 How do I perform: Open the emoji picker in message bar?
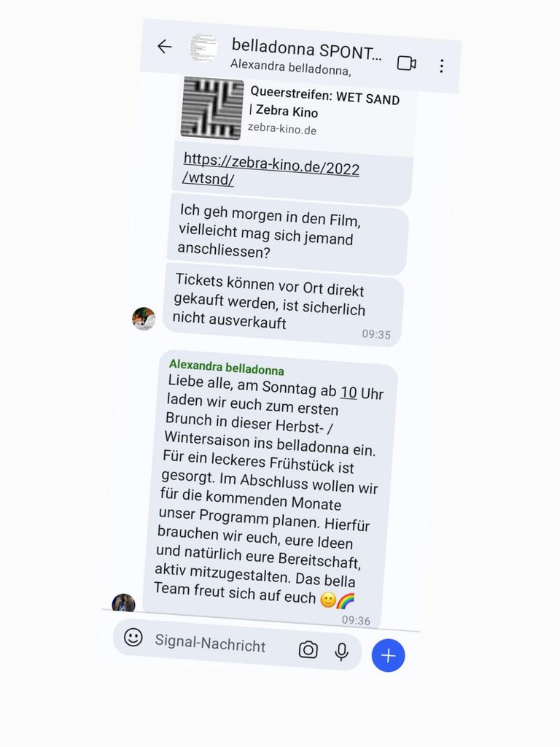(x=133, y=637)
